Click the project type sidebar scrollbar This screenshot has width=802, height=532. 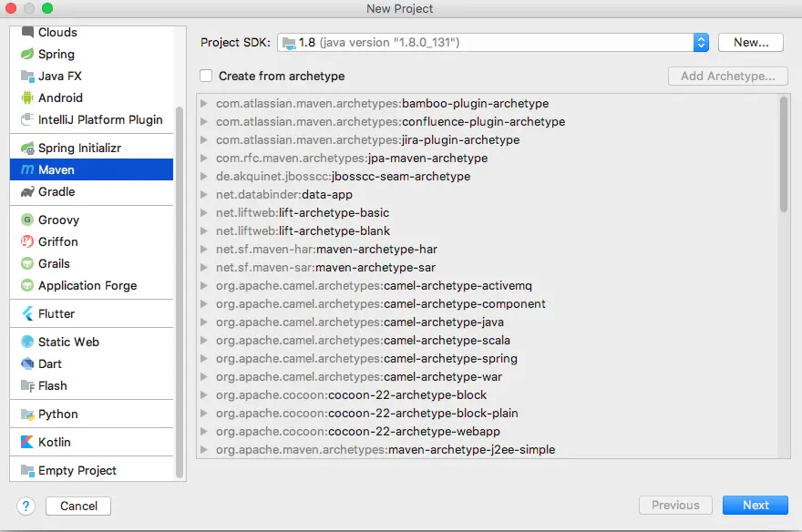[179, 292]
